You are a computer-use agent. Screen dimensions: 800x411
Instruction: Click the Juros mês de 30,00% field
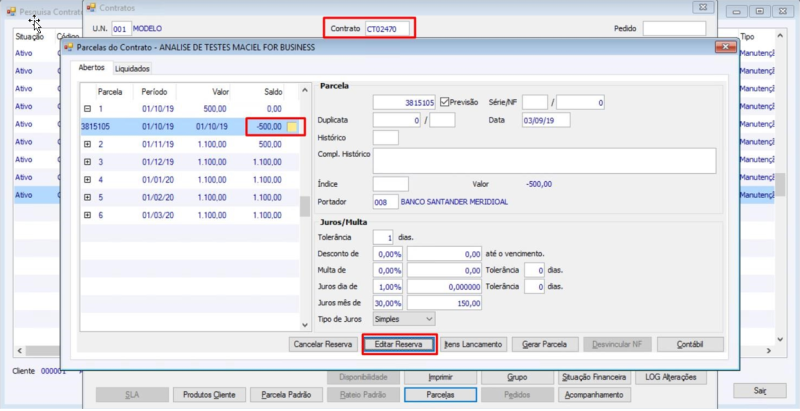[387, 303]
